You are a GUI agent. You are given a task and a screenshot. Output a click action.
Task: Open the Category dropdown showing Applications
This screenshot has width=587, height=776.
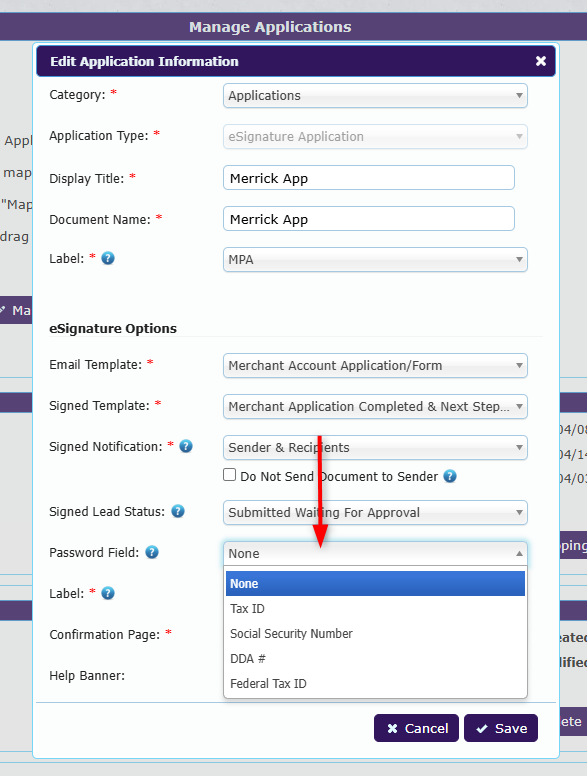coord(375,96)
